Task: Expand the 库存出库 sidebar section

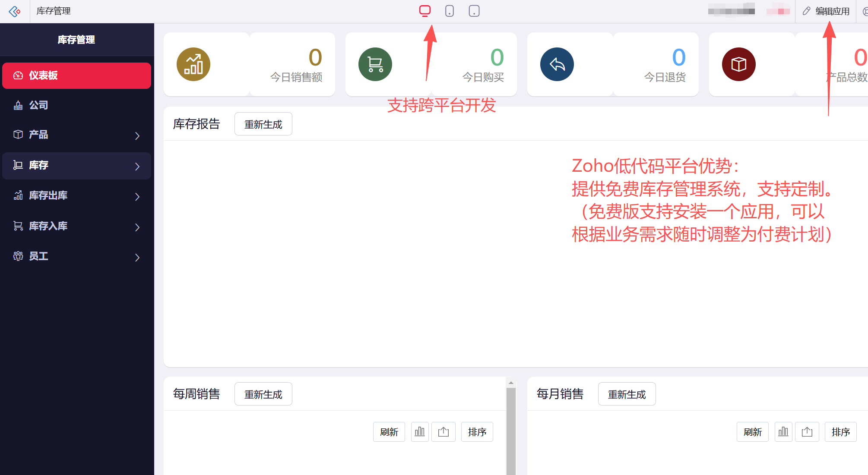Action: pyautogui.click(x=77, y=196)
